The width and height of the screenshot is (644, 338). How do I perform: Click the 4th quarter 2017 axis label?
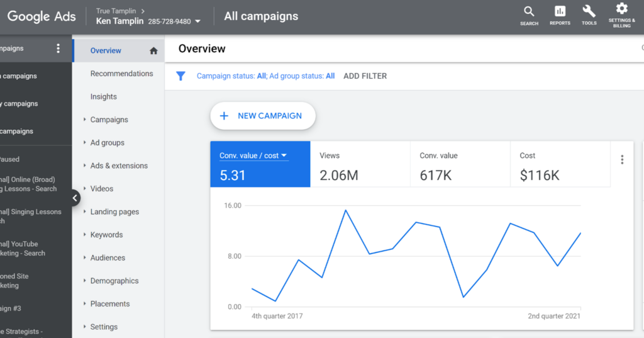[277, 316]
